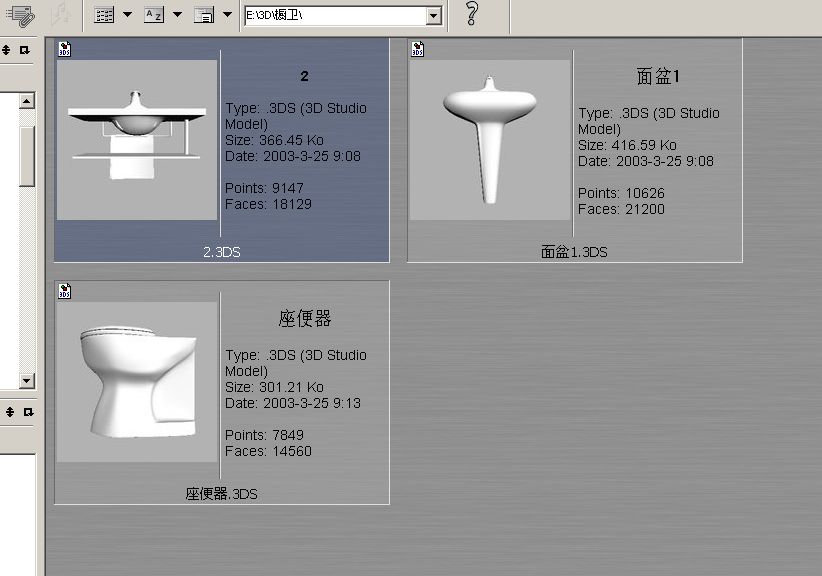Click the left panel scrollbar thumb

27,156
